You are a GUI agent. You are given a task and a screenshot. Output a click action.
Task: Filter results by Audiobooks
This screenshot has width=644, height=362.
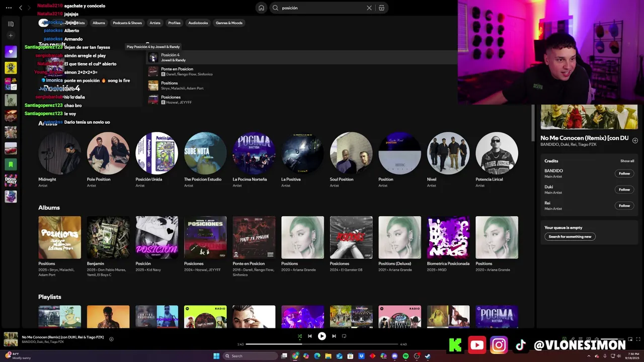198,23
